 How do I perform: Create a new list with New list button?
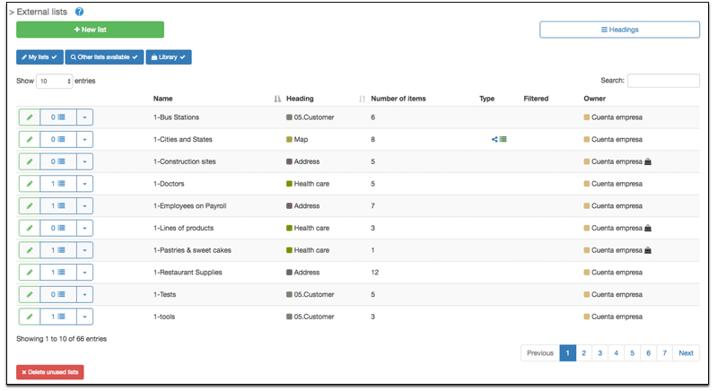click(x=90, y=30)
